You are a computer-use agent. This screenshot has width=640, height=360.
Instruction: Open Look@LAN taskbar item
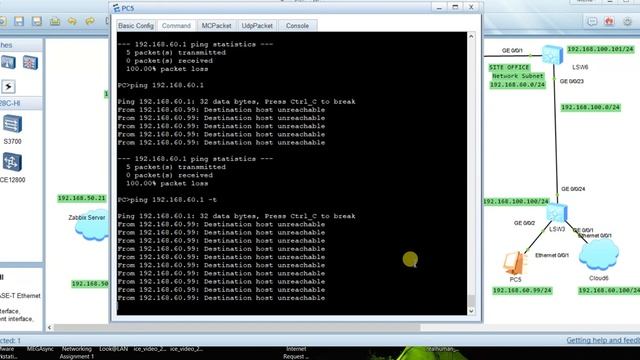click(x=113, y=349)
